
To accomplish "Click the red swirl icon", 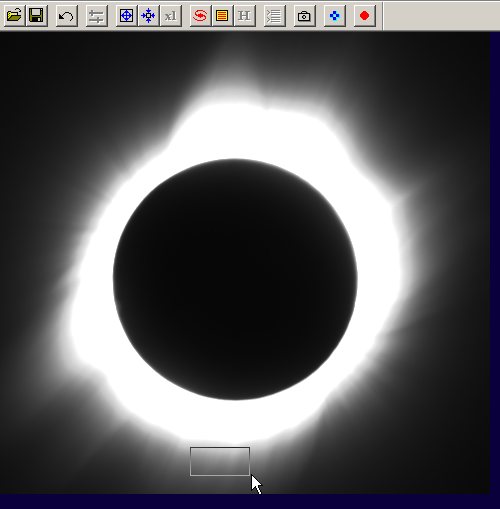I will pyautogui.click(x=200, y=15).
